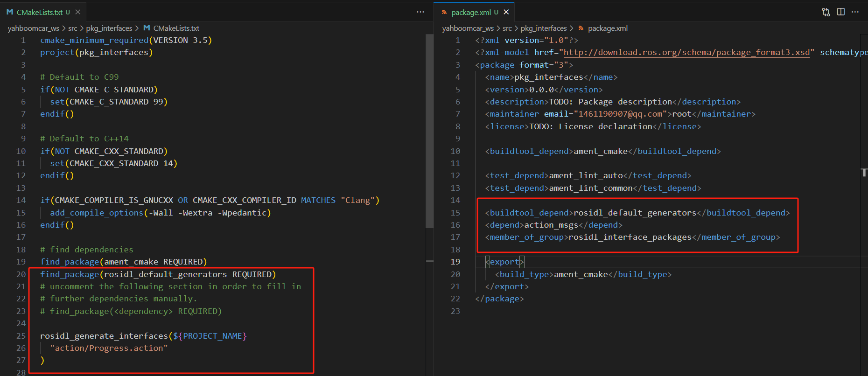Click the '# uncomment the following section' comment
Viewport: 868px width, 376px height.
[x=171, y=286]
